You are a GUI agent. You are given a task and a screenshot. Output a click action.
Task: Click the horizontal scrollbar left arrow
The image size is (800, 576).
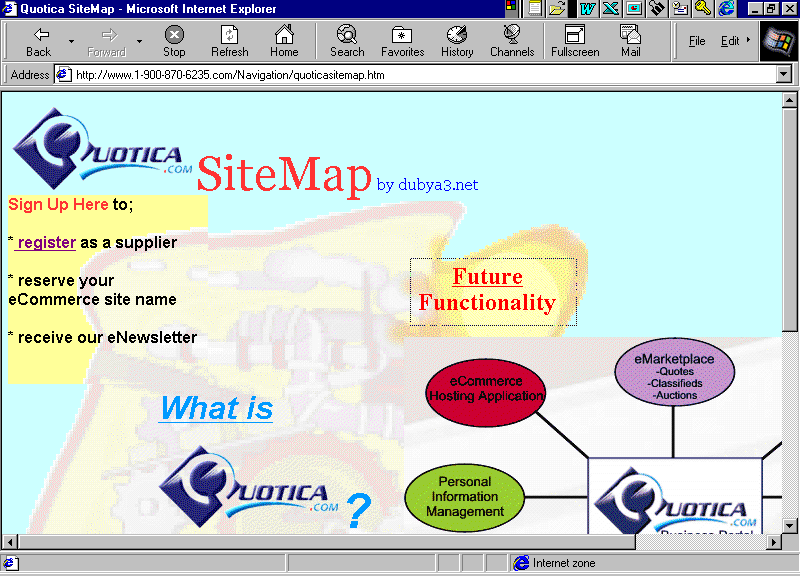(x=10, y=541)
